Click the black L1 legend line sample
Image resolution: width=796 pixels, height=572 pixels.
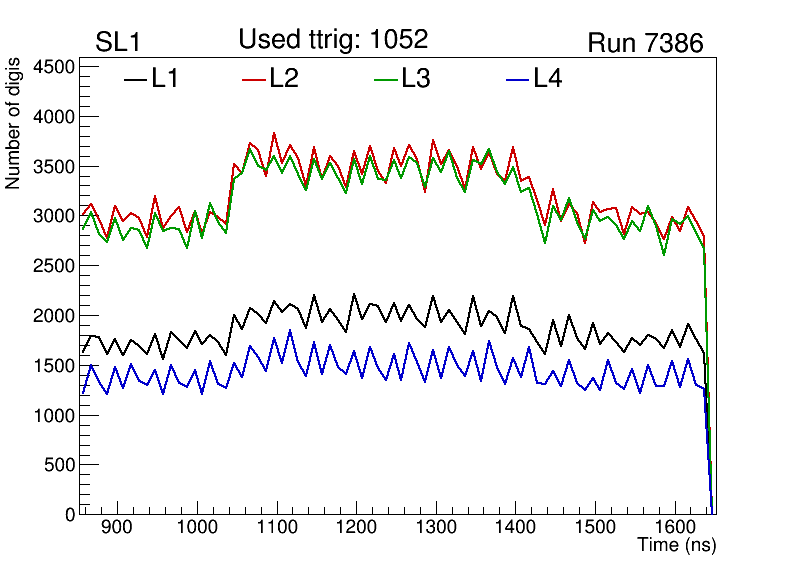[x=135, y=79]
